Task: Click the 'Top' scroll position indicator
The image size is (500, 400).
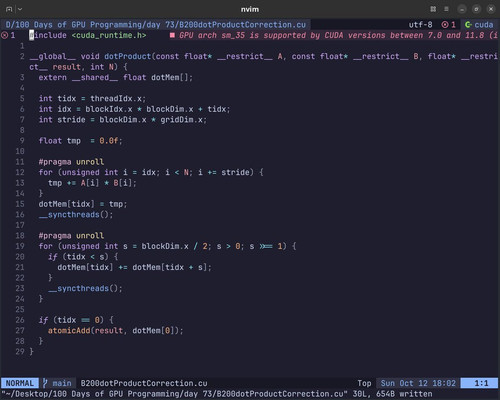Action: [x=364, y=383]
